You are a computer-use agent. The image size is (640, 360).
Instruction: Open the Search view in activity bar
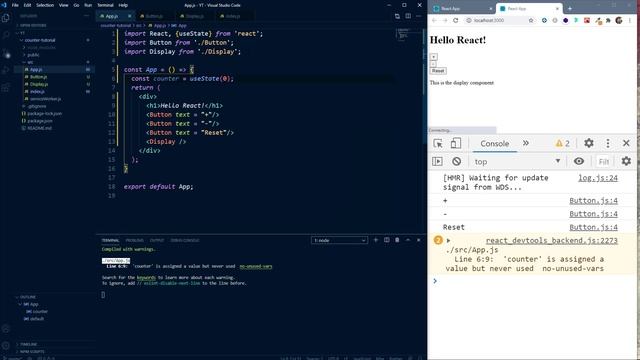click(6, 36)
